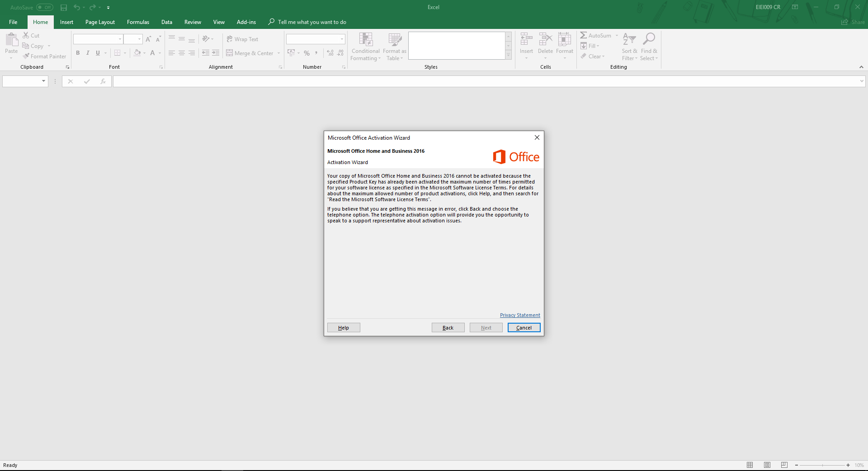The width and height of the screenshot is (868, 471).
Task: Click the Tell me what you want to do box
Action: click(x=307, y=22)
